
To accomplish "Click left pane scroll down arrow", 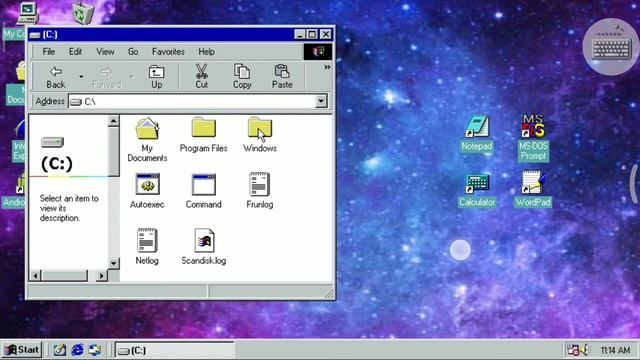I will 113,263.
